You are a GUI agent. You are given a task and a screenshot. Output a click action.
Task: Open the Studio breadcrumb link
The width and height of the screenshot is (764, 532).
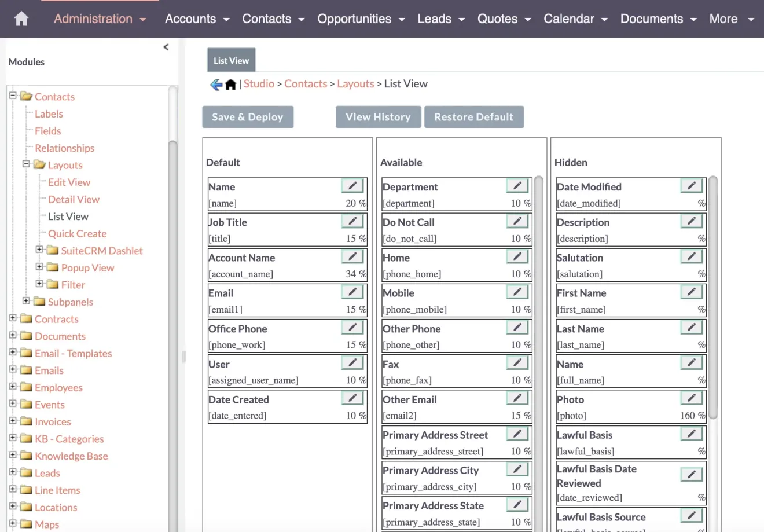coord(259,83)
